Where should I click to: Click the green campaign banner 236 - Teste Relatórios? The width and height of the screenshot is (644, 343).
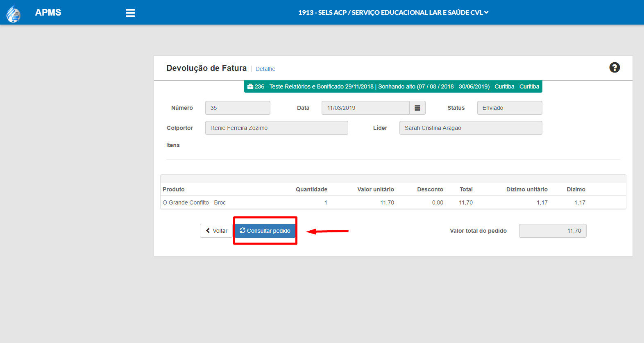(x=393, y=86)
